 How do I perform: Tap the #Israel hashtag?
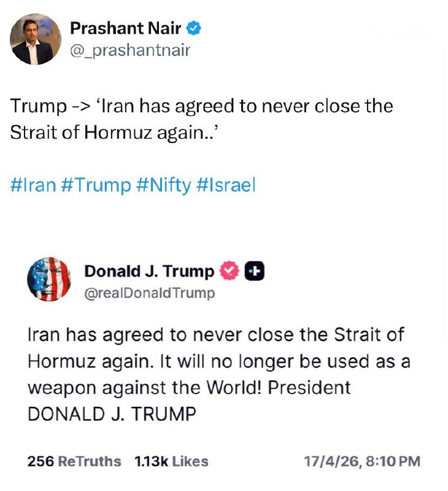click(x=225, y=185)
